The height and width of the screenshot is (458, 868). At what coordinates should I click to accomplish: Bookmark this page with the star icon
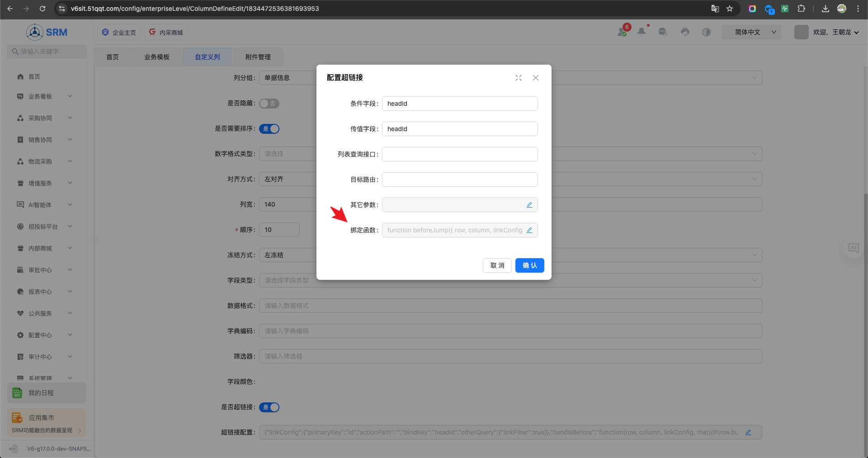730,9
